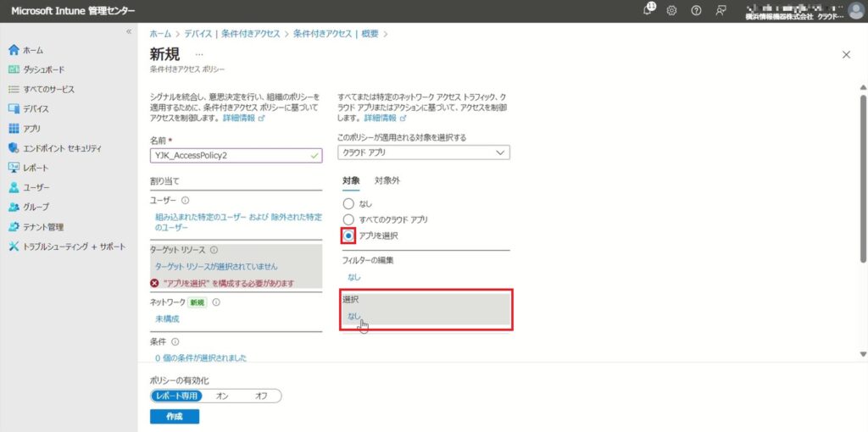
Task: Show info tooltip for 条件
Action: coord(175,342)
